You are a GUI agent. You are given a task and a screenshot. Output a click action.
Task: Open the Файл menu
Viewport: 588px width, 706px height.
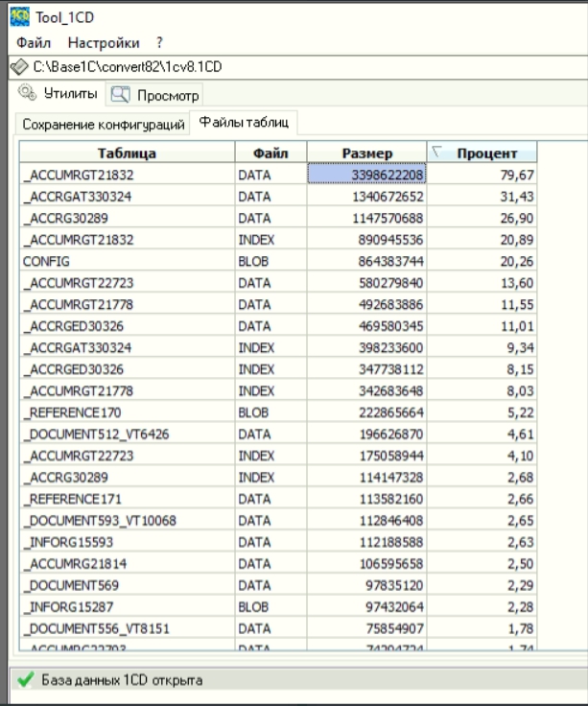coord(34,43)
